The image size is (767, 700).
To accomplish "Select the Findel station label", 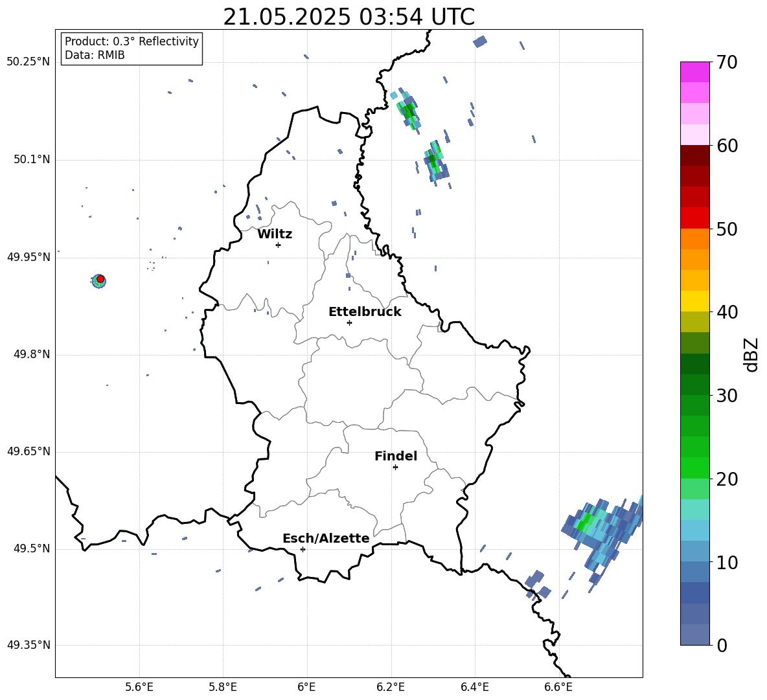I will [x=396, y=456].
